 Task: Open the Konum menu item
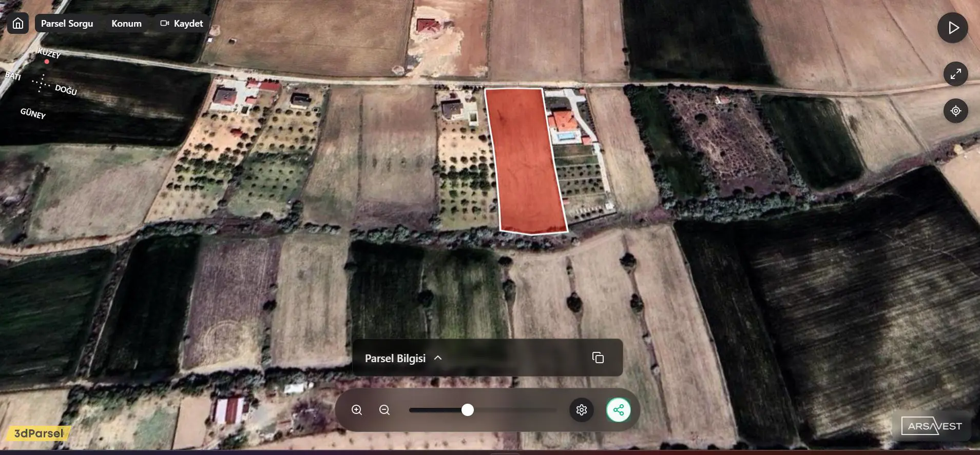pyautogui.click(x=126, y=24)
